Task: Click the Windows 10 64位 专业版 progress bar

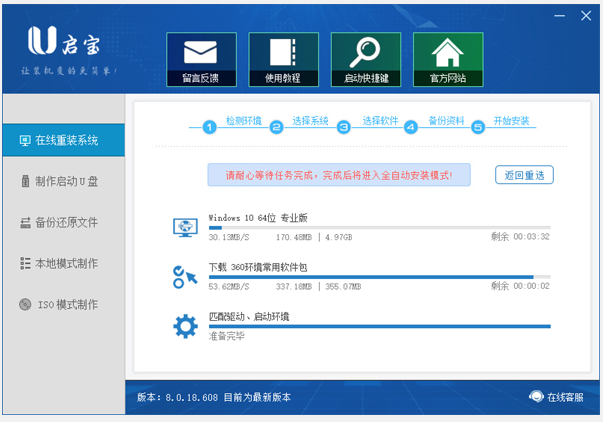Action: (380, 228)
